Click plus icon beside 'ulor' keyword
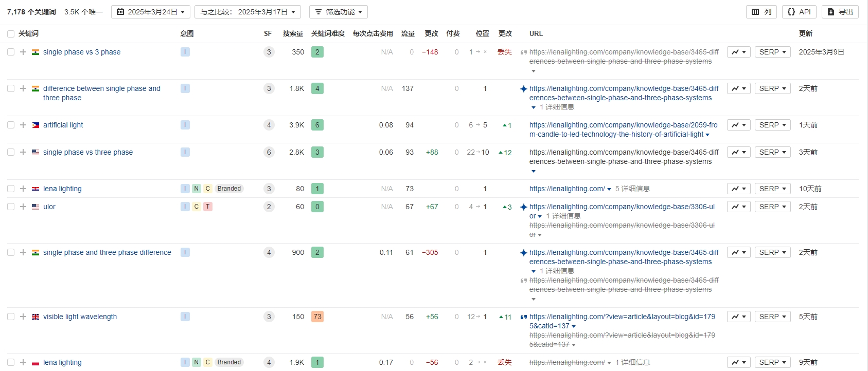Image resolution: width=868 pixels, height=371 pixels. [x=23, y=207]
